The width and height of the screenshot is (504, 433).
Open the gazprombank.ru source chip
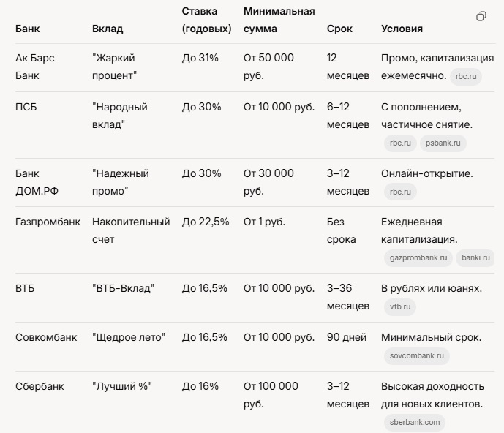pos(418,258)
